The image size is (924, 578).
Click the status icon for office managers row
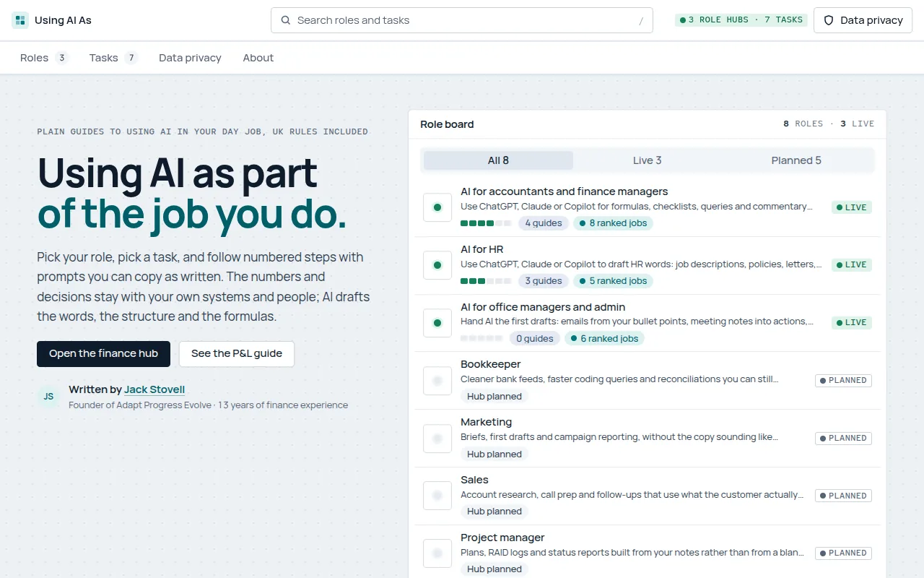click(437, 323)
